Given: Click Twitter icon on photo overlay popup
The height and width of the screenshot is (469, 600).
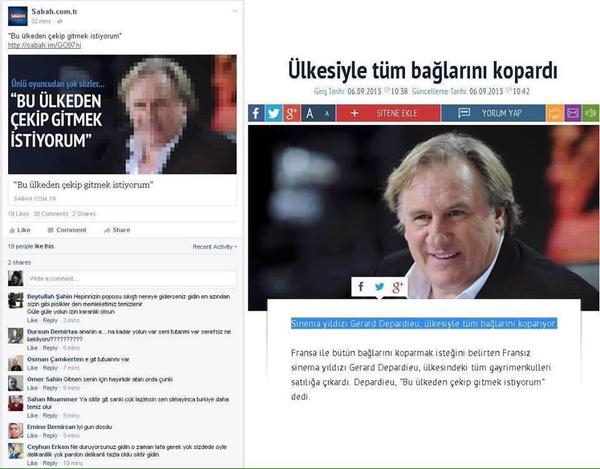Looking at the screenshot, I should (x=379, y=287).
